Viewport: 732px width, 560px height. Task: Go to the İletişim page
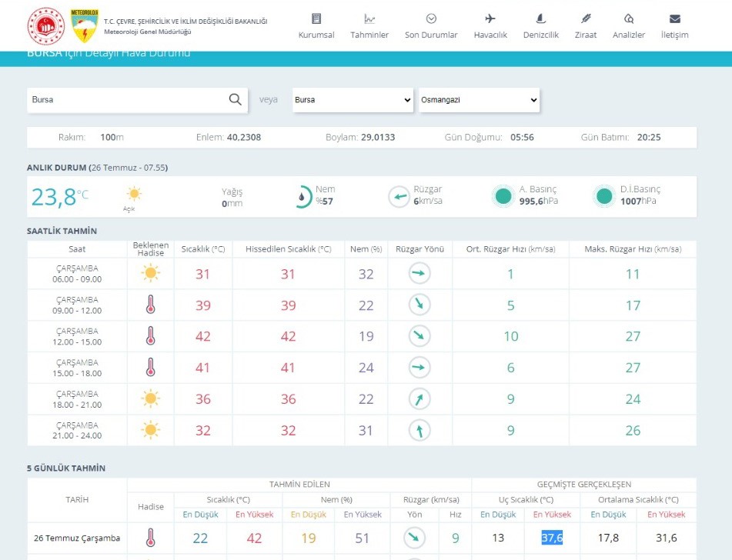coord(674,26)
